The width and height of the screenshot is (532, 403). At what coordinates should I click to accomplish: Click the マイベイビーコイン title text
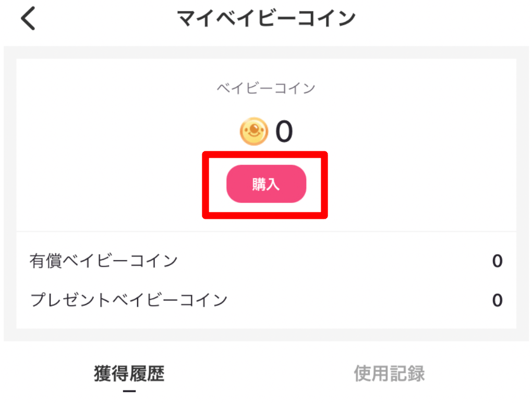click(267, 17)
